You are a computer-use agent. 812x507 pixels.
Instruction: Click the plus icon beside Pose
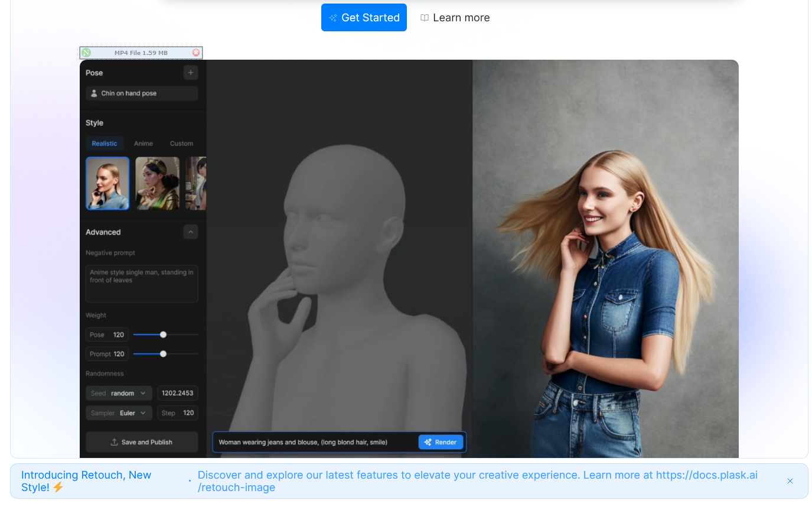pos(190,73)
